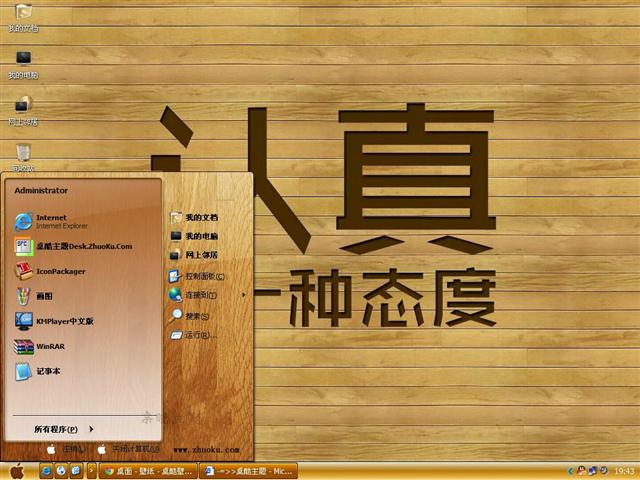Open 画图 paint program

coord(84,296)
